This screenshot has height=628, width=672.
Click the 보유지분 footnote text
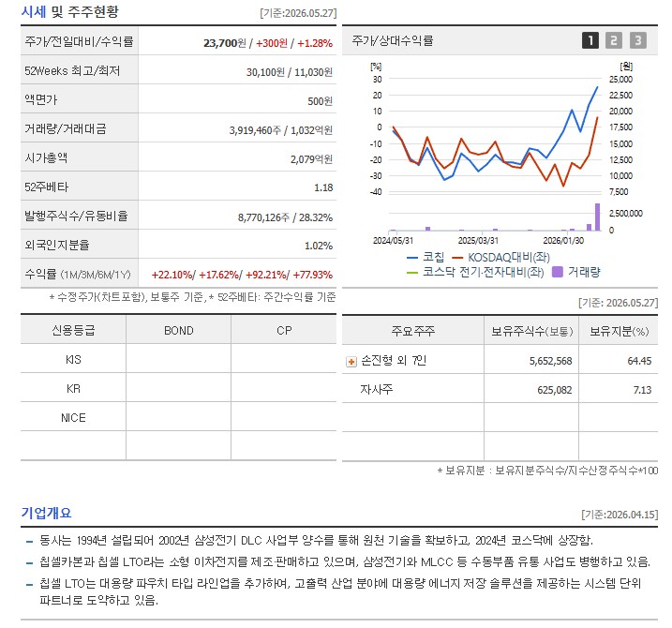547,471
